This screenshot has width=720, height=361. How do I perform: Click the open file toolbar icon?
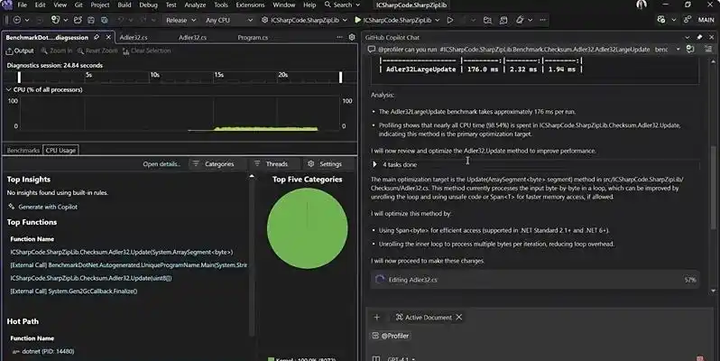[78, 20]
